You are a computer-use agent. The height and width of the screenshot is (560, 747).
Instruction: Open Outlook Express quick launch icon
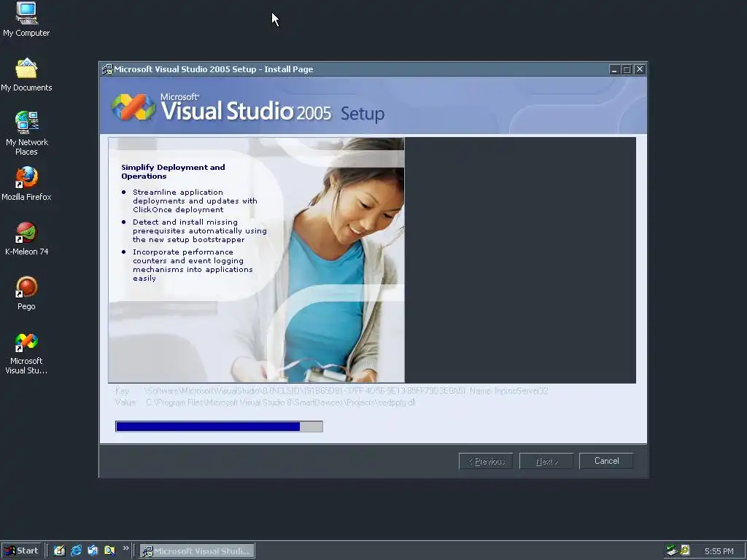(x=93, y=551)
